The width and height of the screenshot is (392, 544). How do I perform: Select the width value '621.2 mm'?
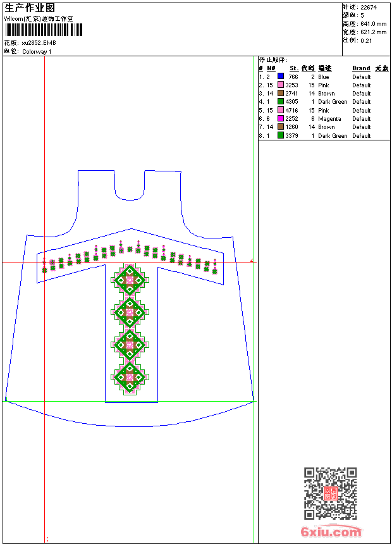373,32
